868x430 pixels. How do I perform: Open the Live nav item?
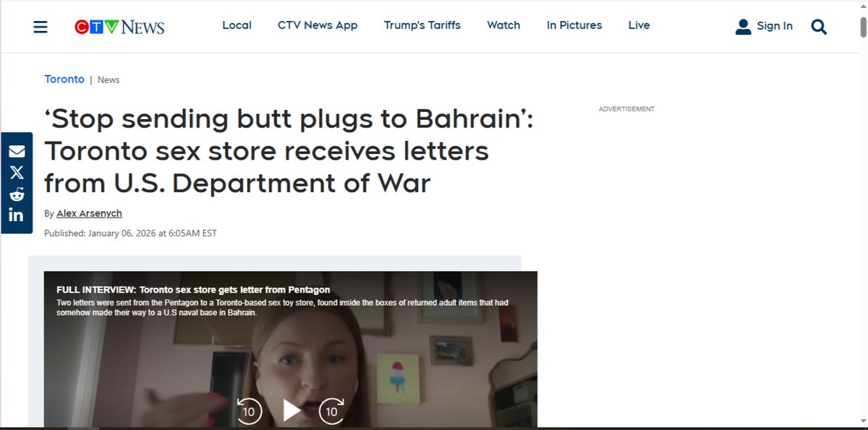(639, 25)
